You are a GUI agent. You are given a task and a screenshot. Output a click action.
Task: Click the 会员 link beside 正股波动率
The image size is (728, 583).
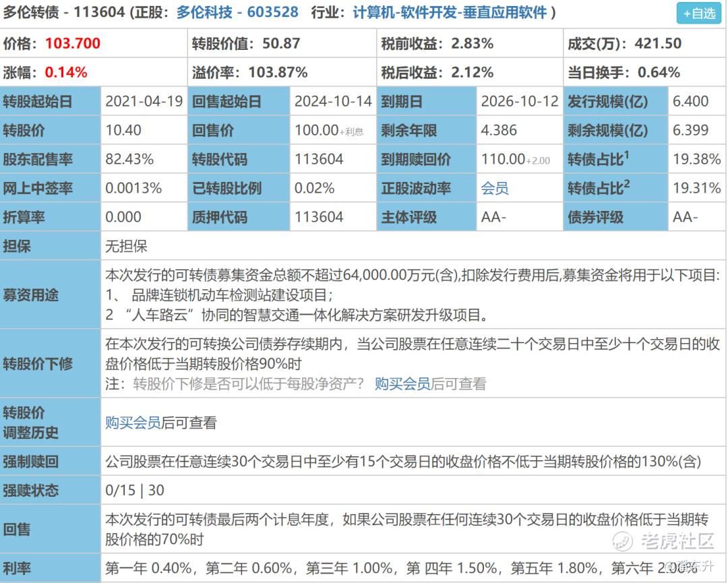point(495,188)
